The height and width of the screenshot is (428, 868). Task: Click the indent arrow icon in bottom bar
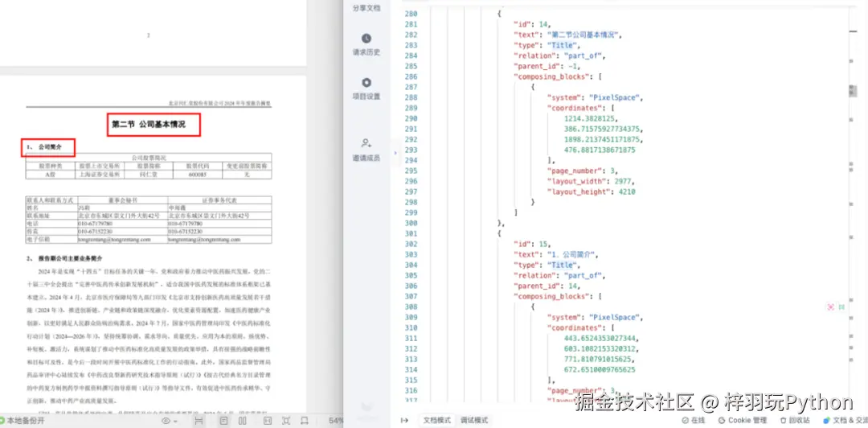coord(405,420)
